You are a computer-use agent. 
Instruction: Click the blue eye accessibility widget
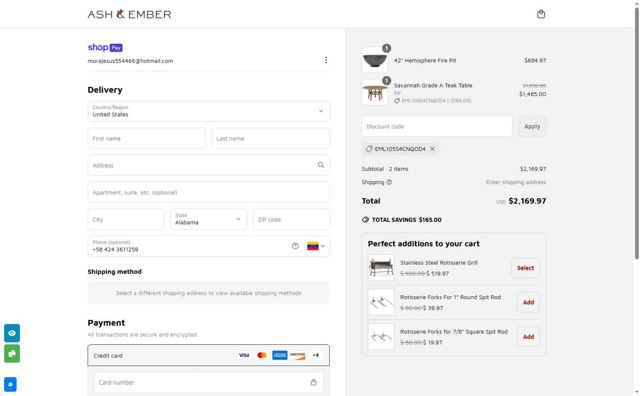pos(12,333)
